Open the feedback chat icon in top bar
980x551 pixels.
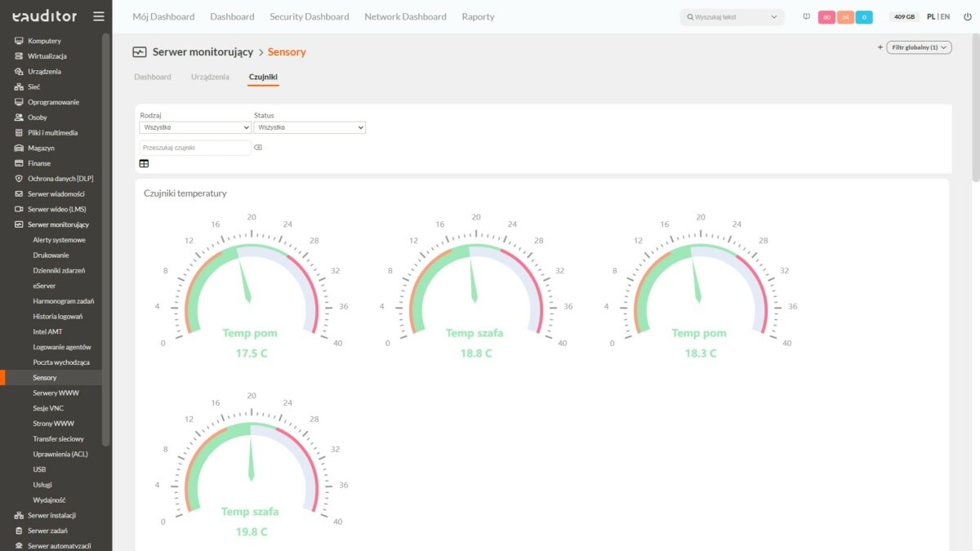(x=807, y=16)
